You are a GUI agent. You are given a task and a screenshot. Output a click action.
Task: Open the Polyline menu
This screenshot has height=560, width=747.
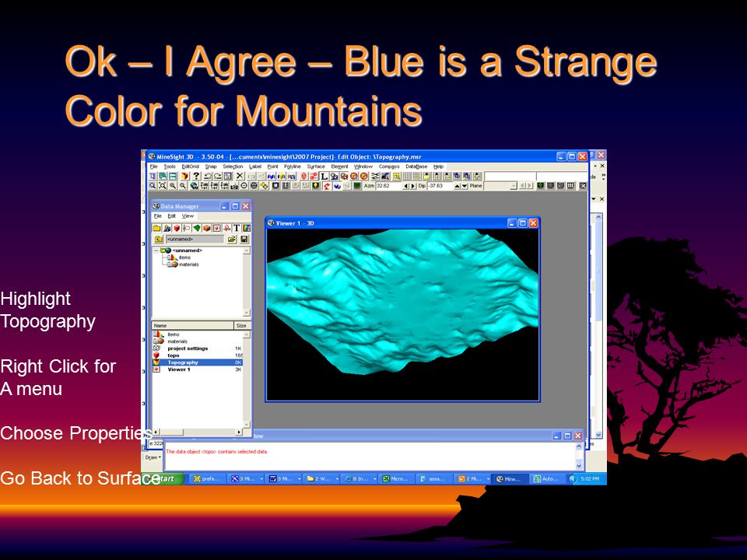[x=293, y=166]
